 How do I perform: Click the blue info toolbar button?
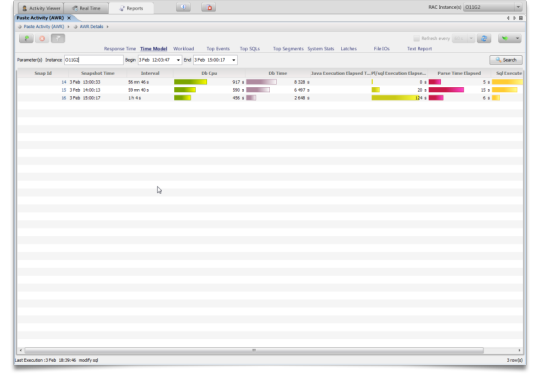pyautogui.click(x=183, y=7)
